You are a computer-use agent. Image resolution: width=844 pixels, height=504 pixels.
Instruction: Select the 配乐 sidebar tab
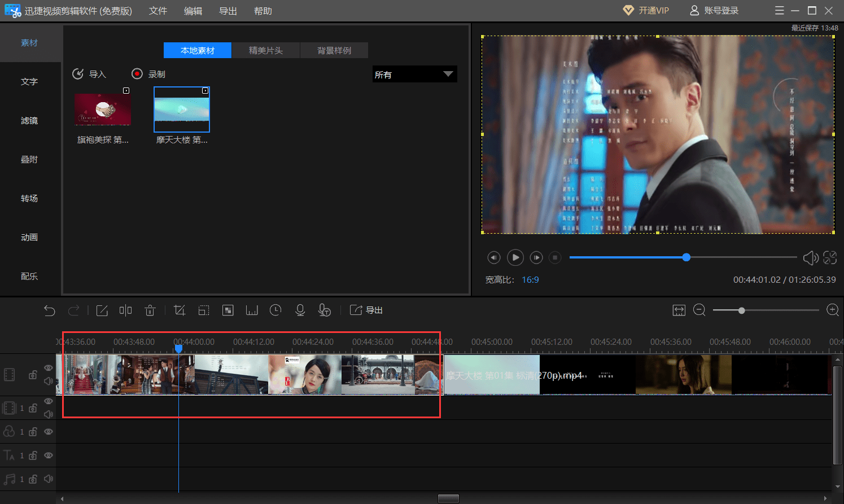29,277
